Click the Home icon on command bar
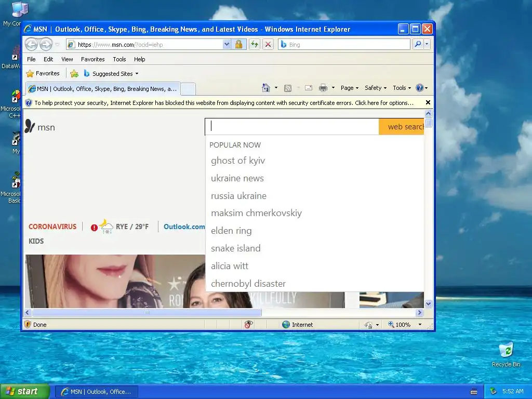532x399 pixels. click(x=266, y=88)
